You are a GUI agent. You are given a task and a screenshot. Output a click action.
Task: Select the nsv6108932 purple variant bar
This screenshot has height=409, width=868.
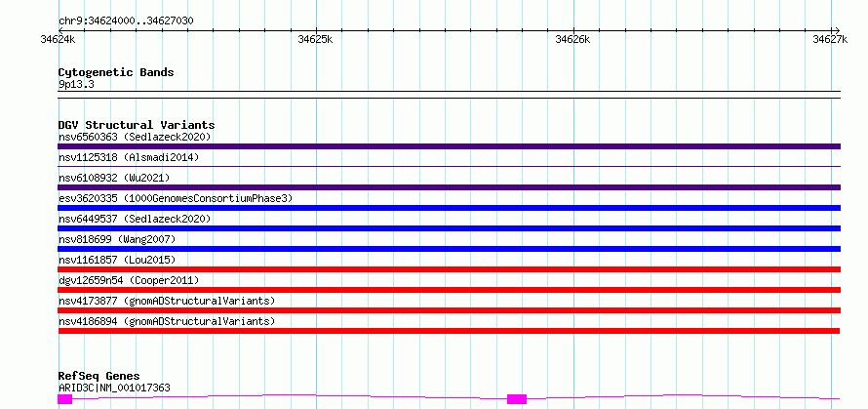tap(449, 187)
